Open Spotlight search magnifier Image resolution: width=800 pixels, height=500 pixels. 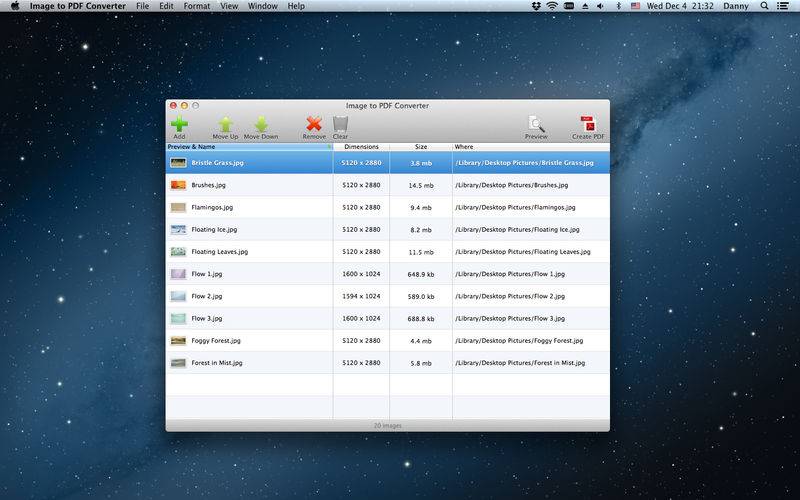[764, 6]
